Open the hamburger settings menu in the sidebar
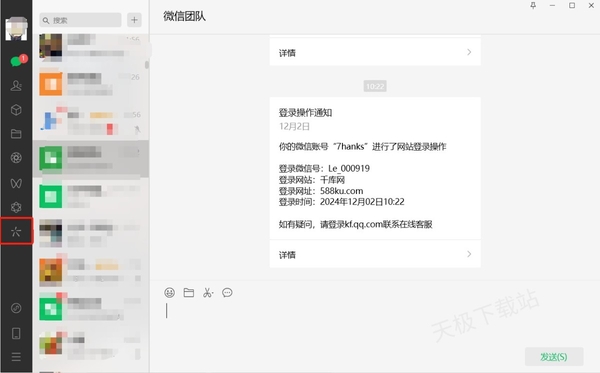The image size is (600, 373). pyautogui.click(x=16, y=357)
